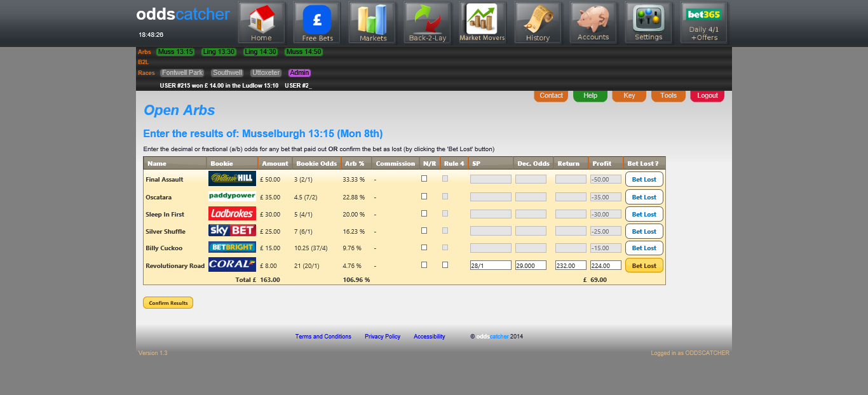Select the Muss 13:15 arb tab
This screenshot has height=395, width=868.
coord(175,52)
